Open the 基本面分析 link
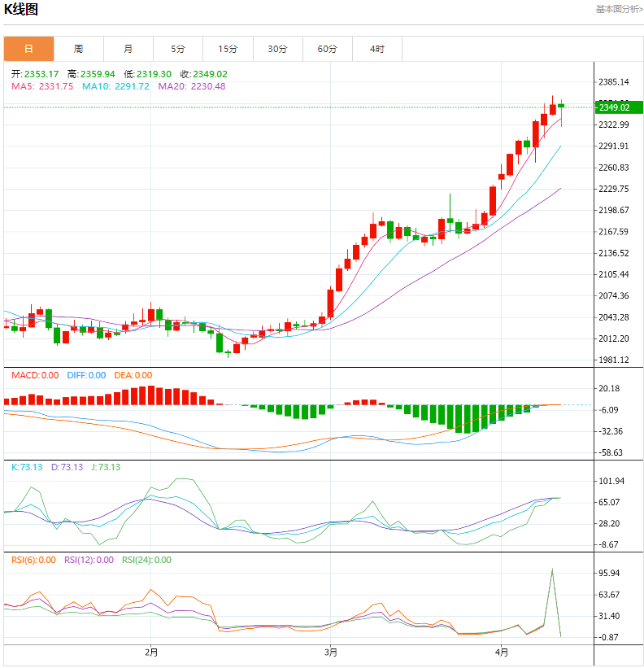644x668 pixels. [x=619, y=9]
